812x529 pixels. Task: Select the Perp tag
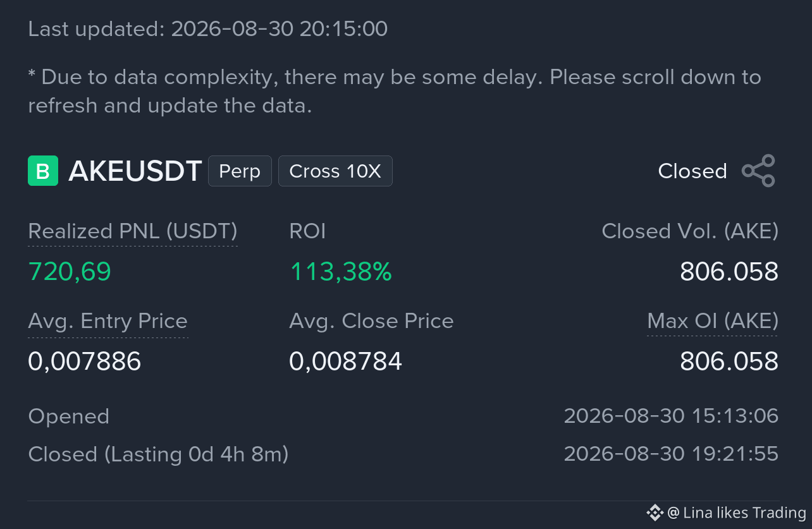click(x=240, y=171)
